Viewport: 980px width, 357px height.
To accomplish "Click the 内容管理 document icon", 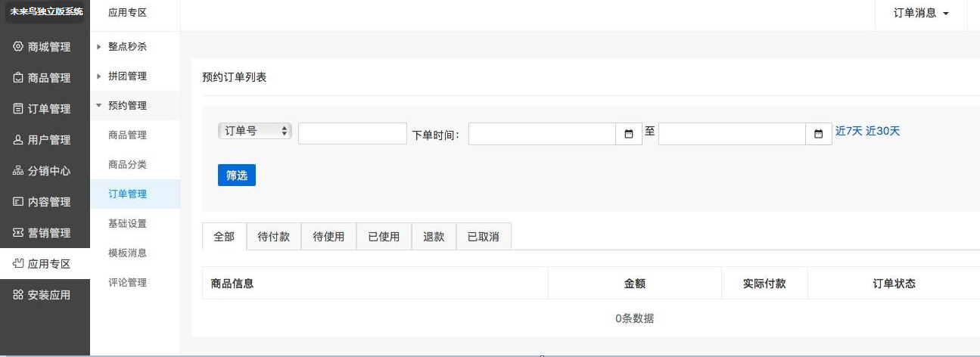I will (18, 202).
